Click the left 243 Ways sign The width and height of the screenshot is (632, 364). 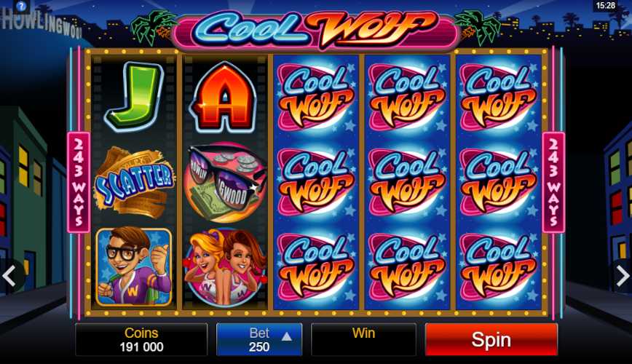point(79,182)
